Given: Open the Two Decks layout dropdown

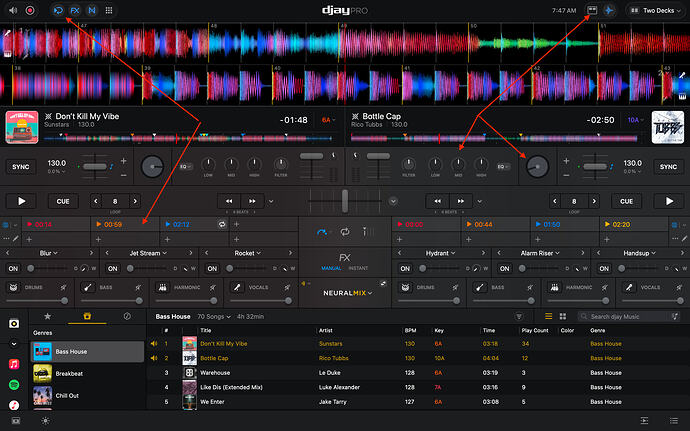Looking at the screenshot, I should pos(655,10).
